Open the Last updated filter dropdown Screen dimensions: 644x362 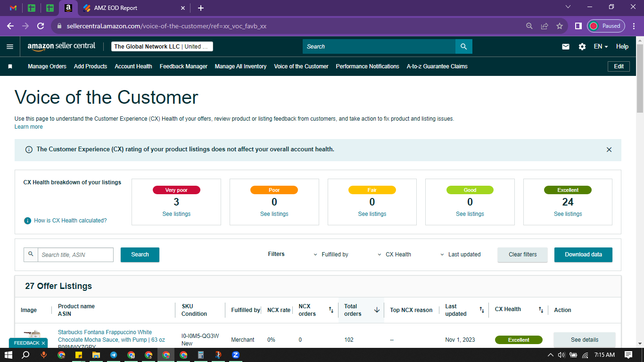pos(461,255)
